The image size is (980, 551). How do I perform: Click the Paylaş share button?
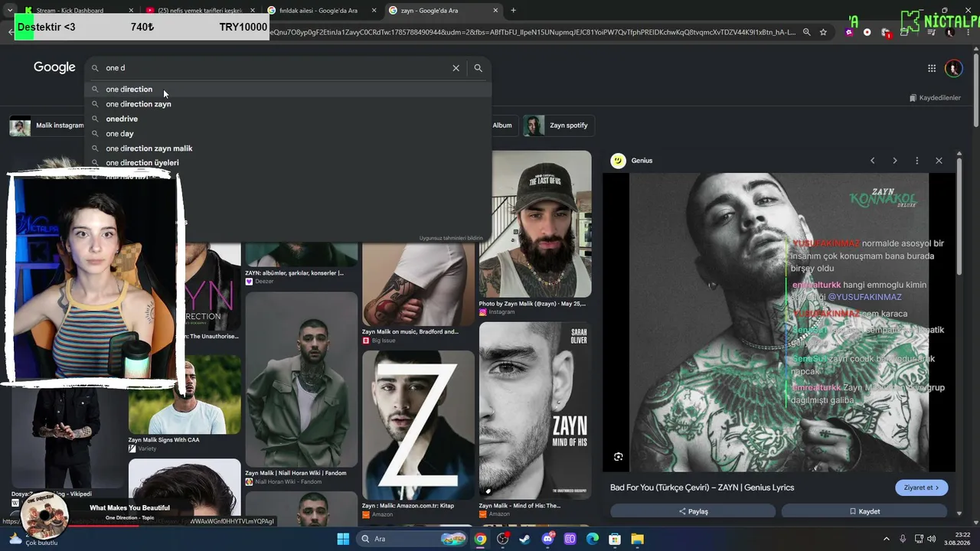coord(693,511)
